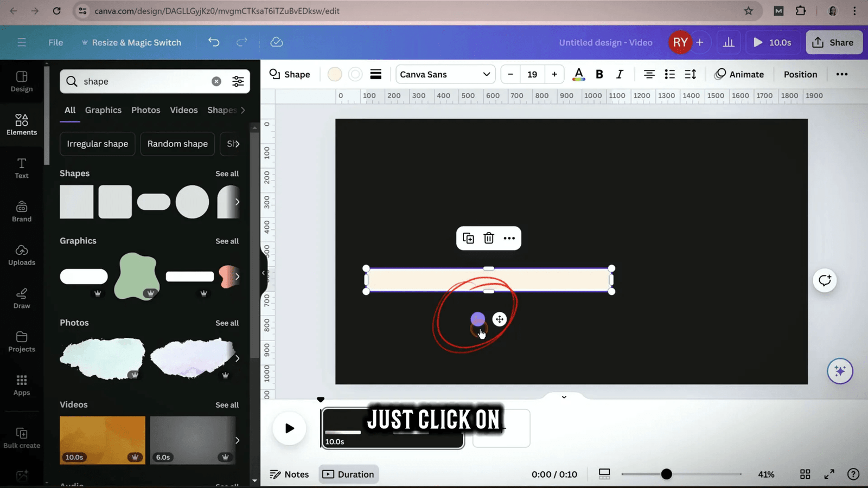Switch to the Videos tab
This screenshot has height=488, width=868.
[184, 110]
